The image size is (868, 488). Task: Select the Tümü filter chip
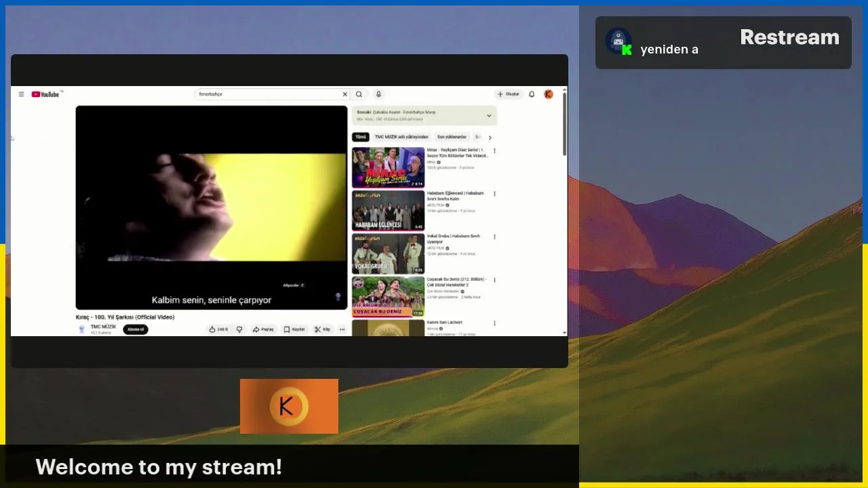point(361,137)
